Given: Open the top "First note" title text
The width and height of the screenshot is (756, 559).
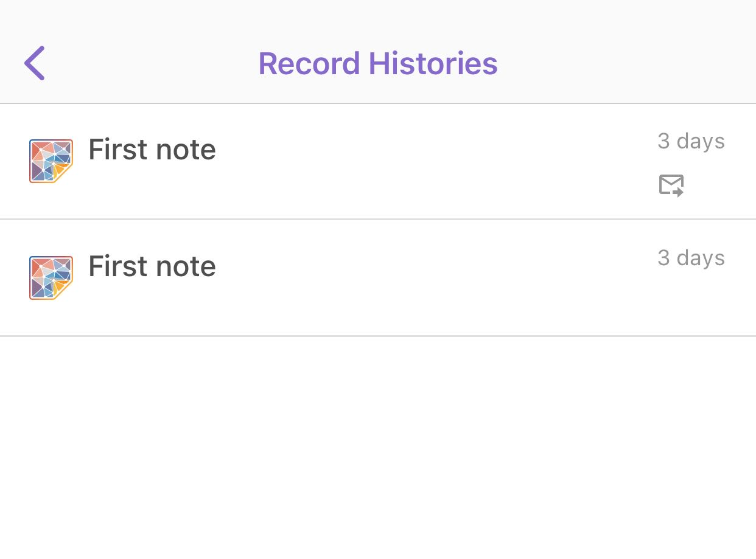Looking at the screenshot, I should pyautogui.click(x=152, y=150).
